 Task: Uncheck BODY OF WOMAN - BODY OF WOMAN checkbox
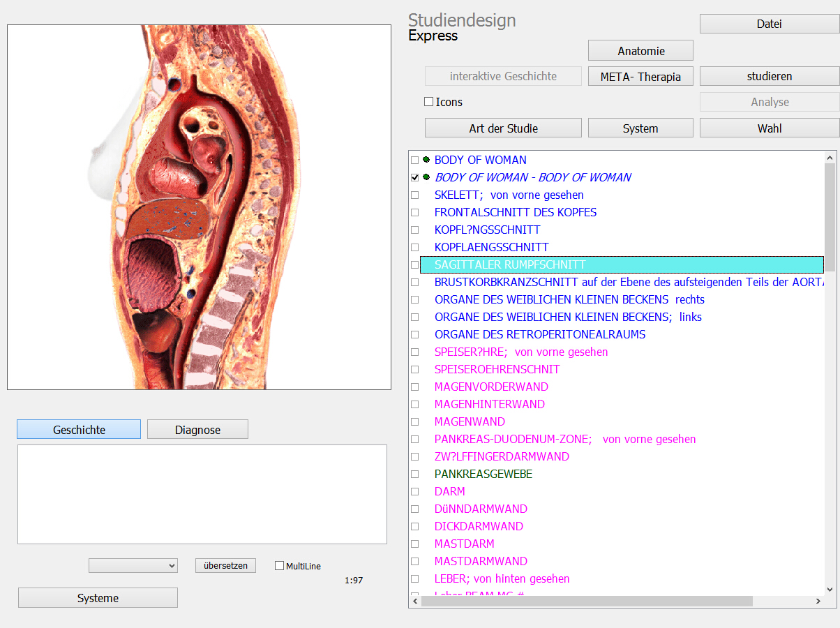click(415, 178)
